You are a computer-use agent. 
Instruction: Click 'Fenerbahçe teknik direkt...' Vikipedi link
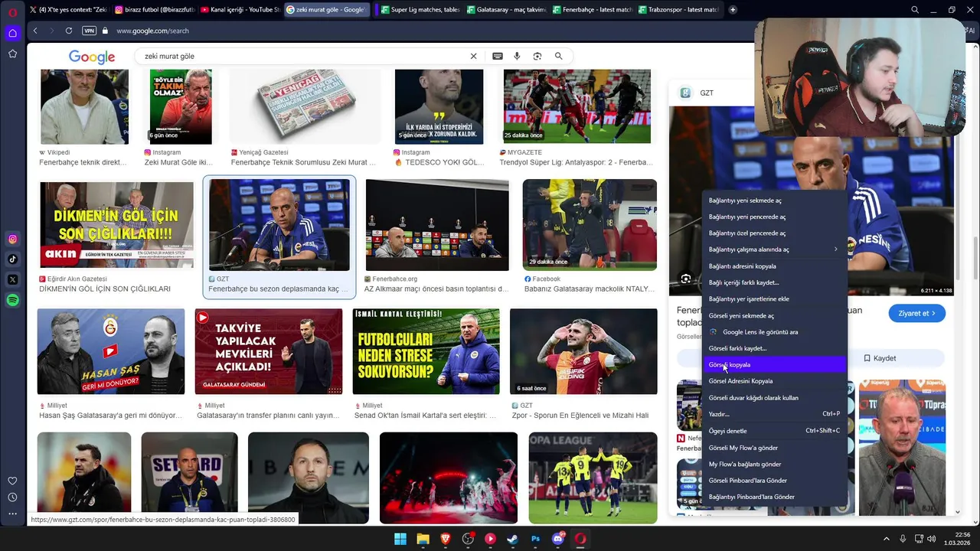click(x=83, y=162)
